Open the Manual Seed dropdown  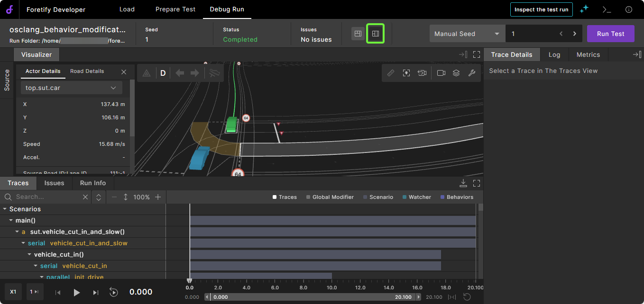467,34
